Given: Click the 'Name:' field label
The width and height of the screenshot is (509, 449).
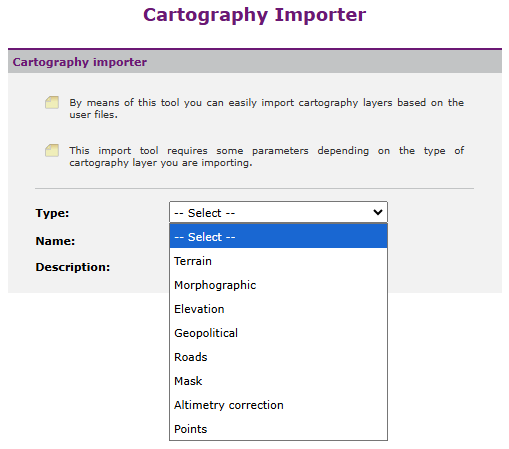Looking at the screenshot, I should [x=55, y=241].
